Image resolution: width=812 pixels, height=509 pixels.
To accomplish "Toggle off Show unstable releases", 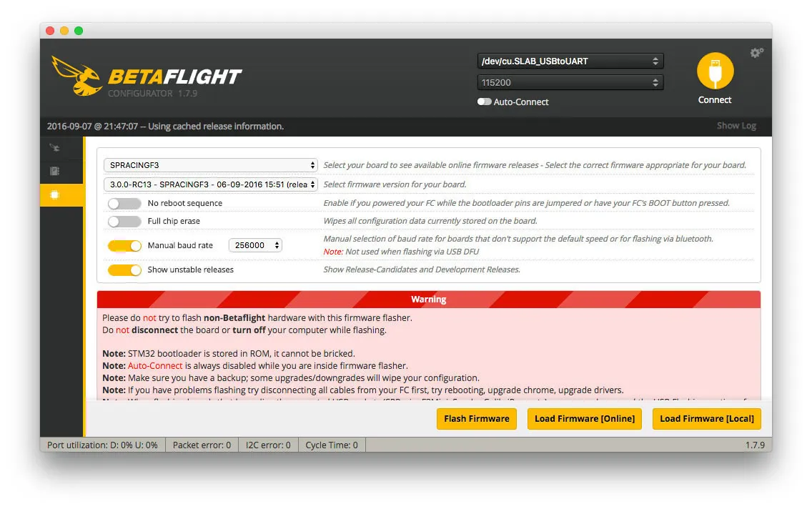I will 124,270.
